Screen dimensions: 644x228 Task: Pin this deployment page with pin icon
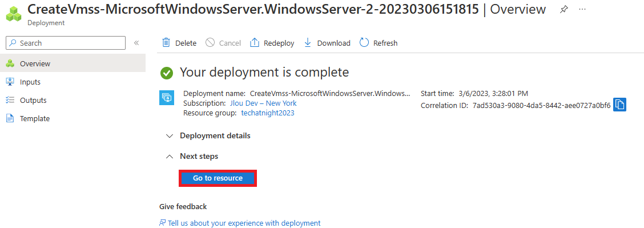[x=563, y=9]
